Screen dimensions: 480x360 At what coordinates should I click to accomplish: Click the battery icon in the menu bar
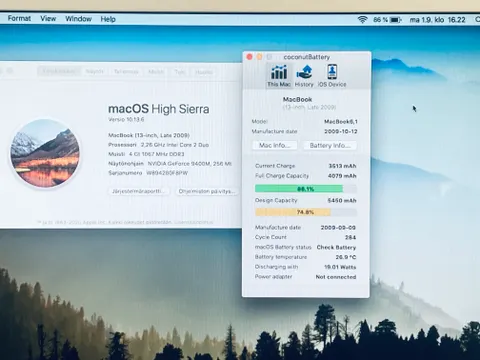click(x=396, y=20)
